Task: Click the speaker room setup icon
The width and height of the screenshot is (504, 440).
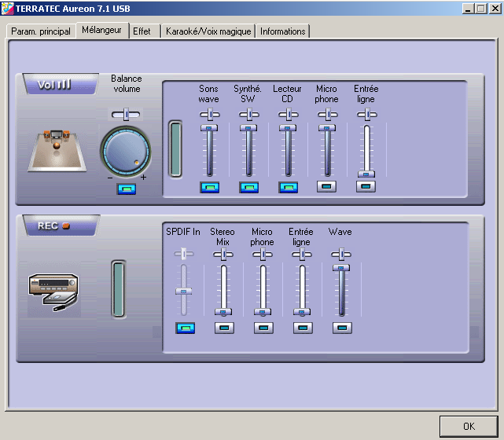Action: pos(57,150)
